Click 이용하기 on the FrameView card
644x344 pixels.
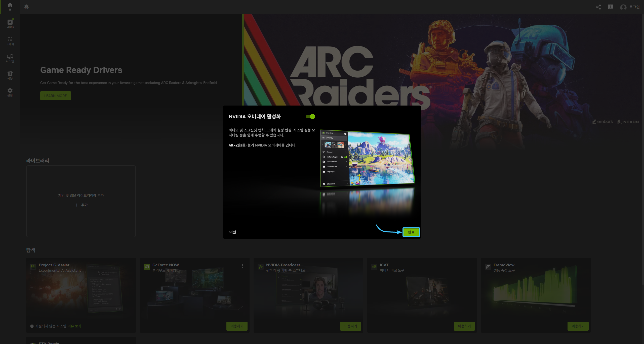pos(578,326)
